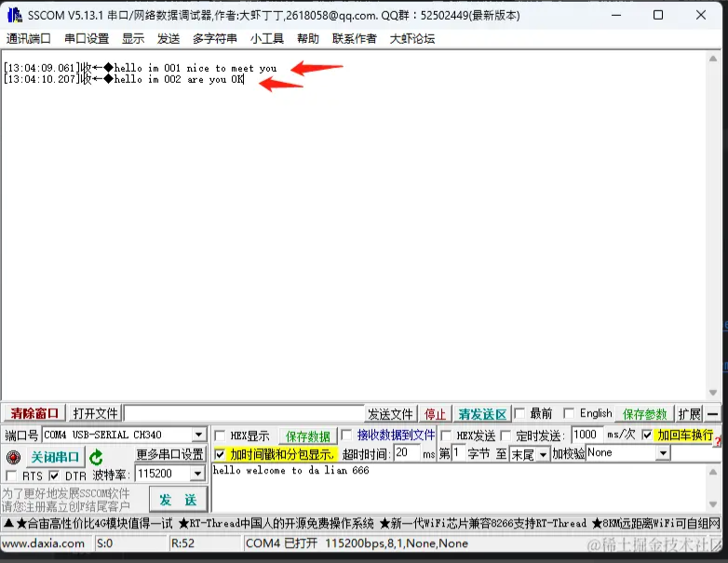Click the 关闭串口 close port button
This screenshot has width=728, height=563.
pos(55,457)
